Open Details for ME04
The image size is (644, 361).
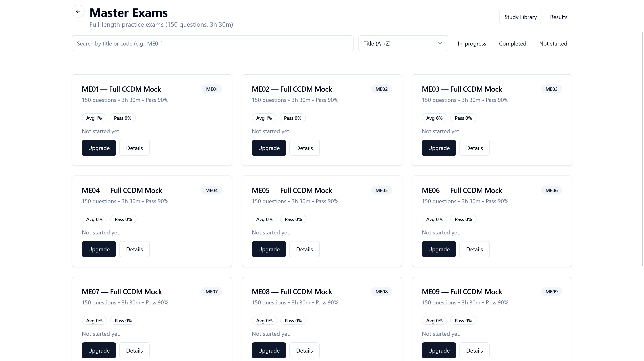135,249
